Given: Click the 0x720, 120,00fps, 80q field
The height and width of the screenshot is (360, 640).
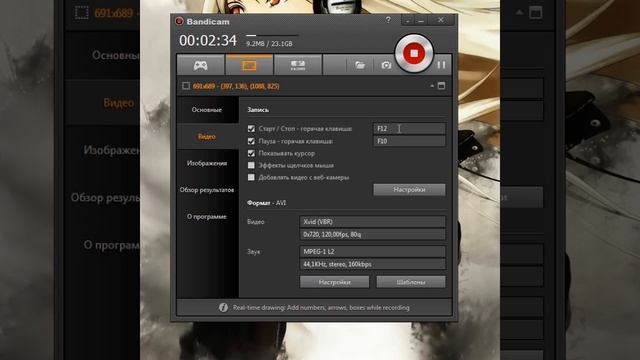Looking at the screenshot, I should [373, 234].
